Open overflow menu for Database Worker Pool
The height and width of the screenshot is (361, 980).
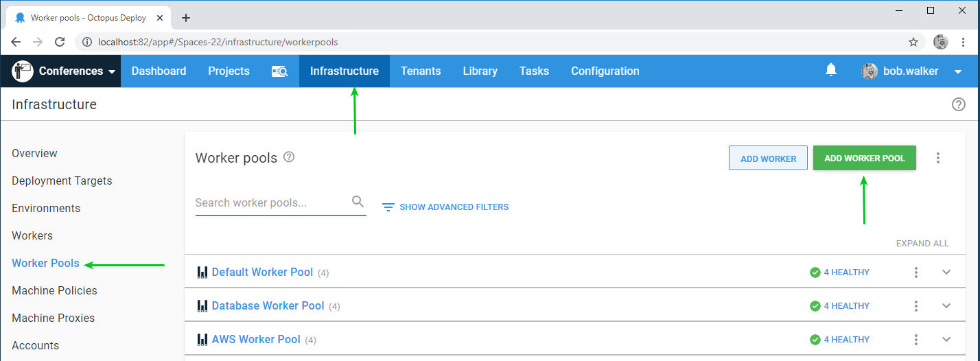pyautogui.click(x=915, y=306)
